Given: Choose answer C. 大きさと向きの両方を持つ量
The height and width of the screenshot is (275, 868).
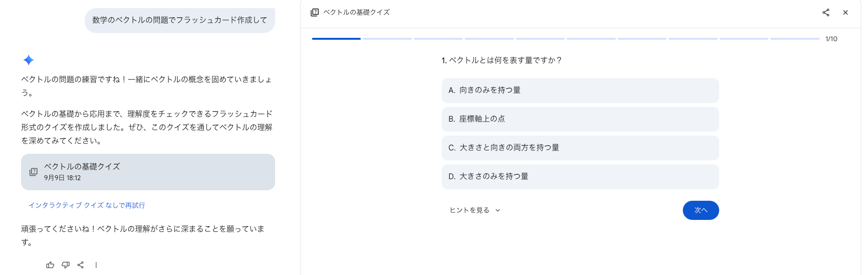Looking at the screenshot, I should pos(580,148).
